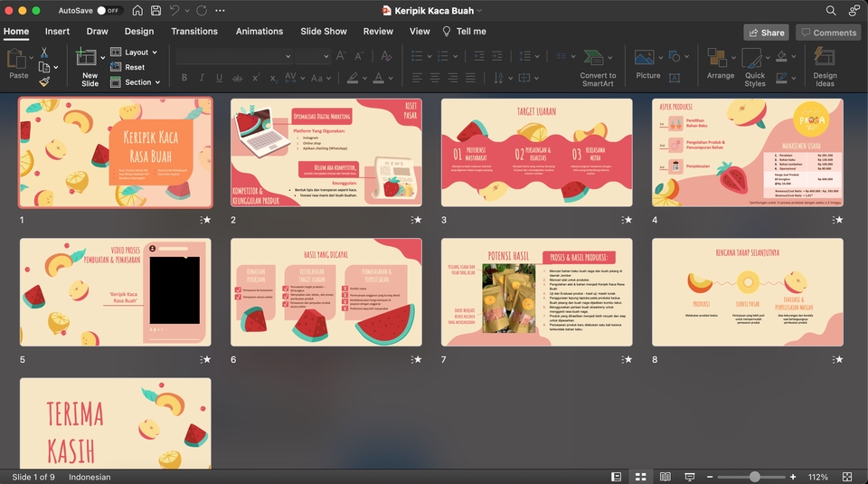
Task: Click the zoom slider handle
Action: 754,477
